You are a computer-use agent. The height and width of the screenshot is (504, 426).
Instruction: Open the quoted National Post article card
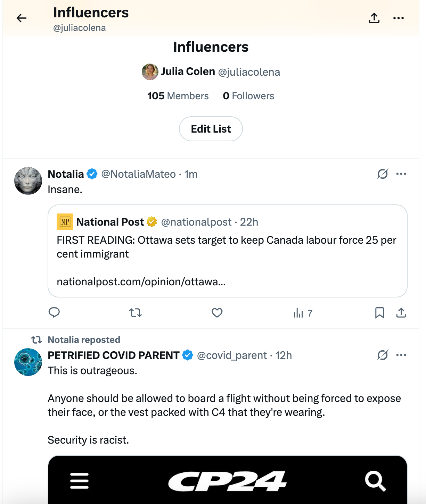click(x=228, y=251)
